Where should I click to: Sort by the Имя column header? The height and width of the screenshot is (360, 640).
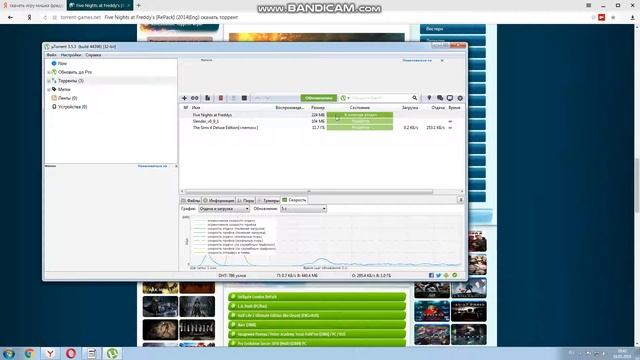(x=196, y=108)
